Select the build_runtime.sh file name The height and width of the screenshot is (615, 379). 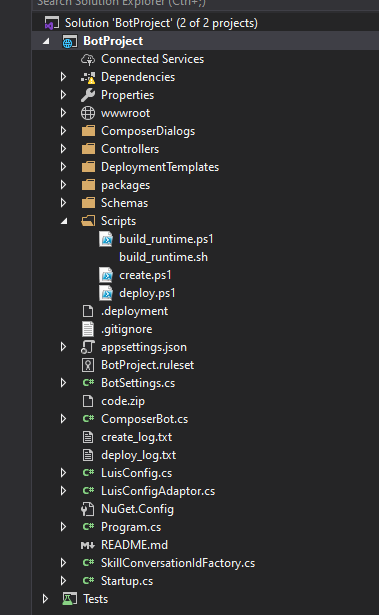(164, 257)
